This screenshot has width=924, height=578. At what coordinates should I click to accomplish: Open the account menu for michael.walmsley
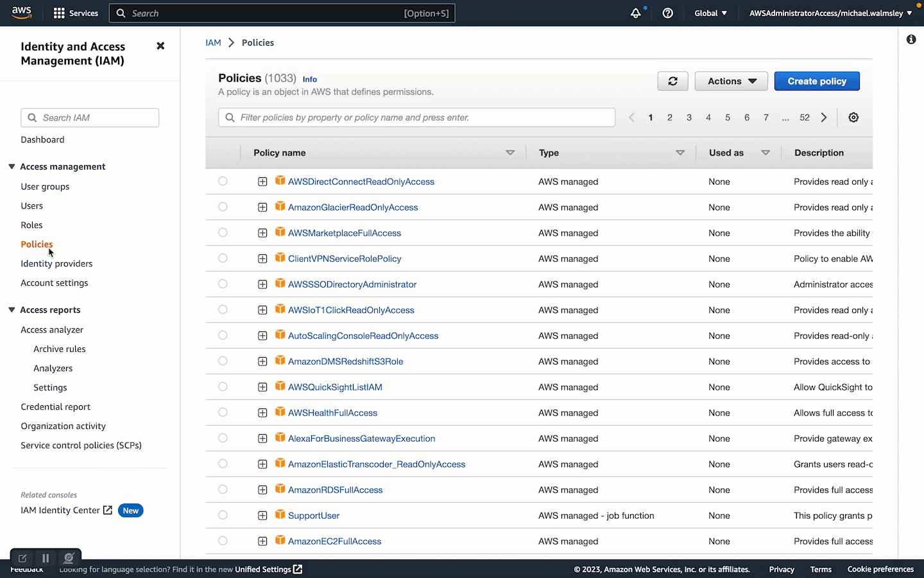coord(830,13)
